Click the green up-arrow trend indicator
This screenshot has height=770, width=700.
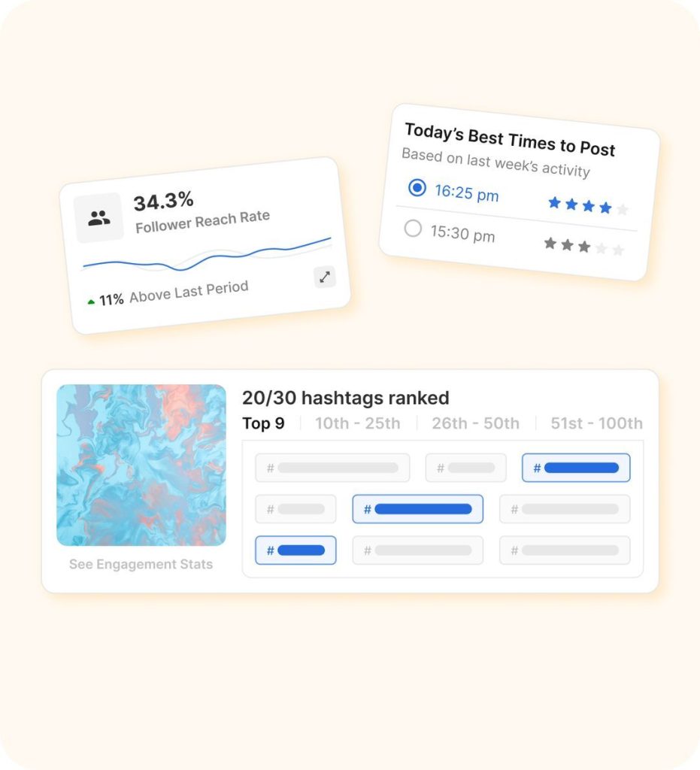91,302
